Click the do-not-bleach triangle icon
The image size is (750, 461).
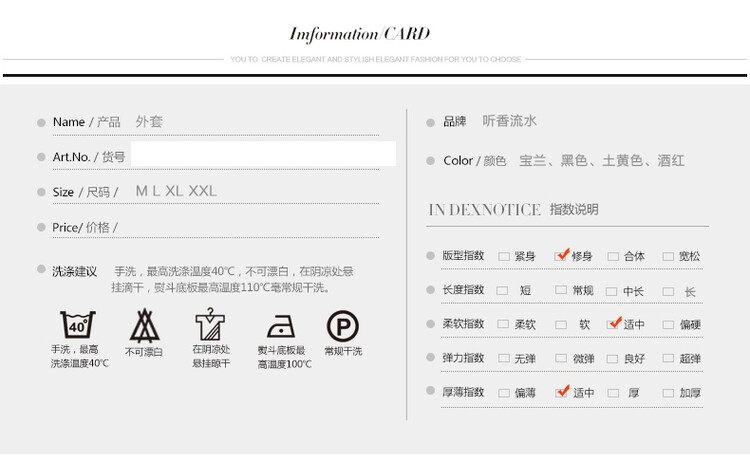point(144,326)
